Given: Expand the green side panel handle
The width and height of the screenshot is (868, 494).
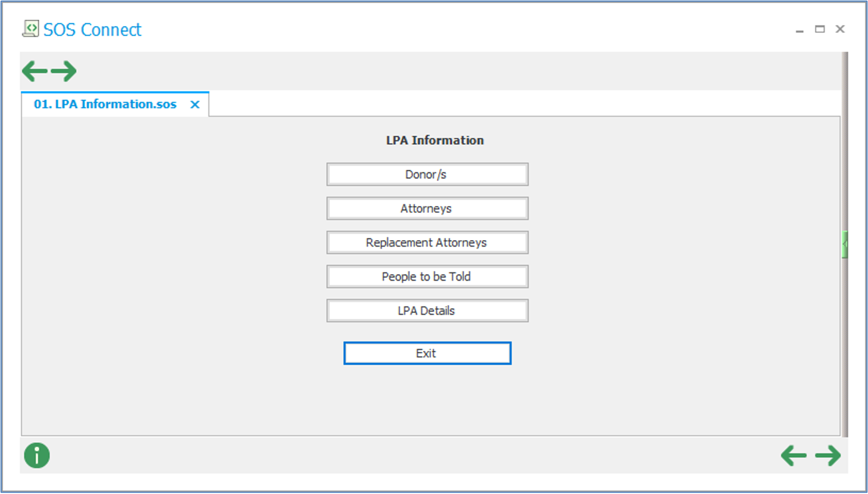Looking at the screenshot, I should pos(845,244).
